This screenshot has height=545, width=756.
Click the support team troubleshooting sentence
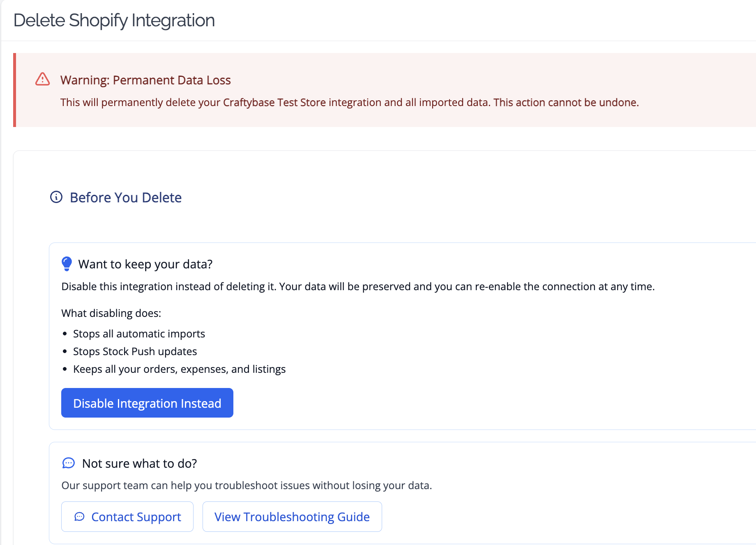[247, 485]
